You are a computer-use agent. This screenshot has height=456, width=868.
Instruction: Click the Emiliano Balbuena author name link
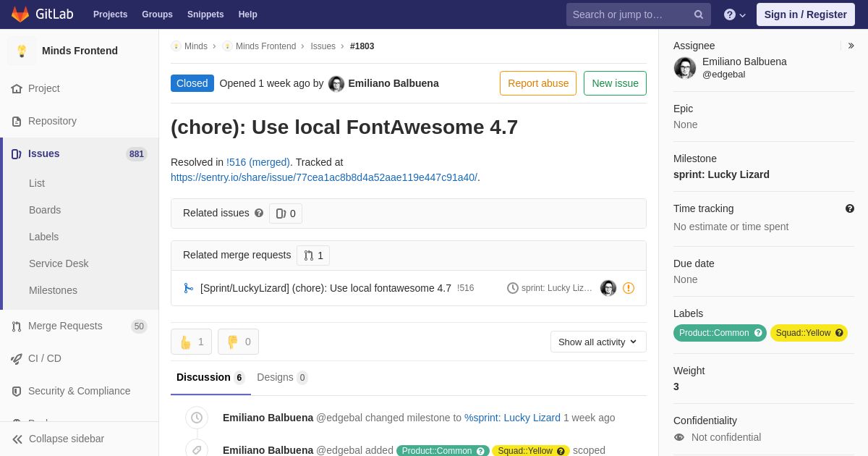pyautogui.click(x=393, y=83)
